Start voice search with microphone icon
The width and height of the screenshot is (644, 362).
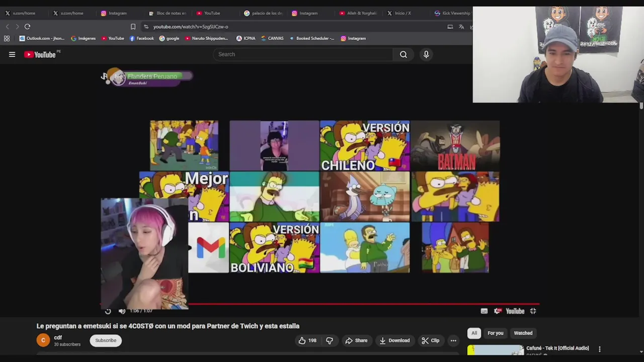pos(426,54)
